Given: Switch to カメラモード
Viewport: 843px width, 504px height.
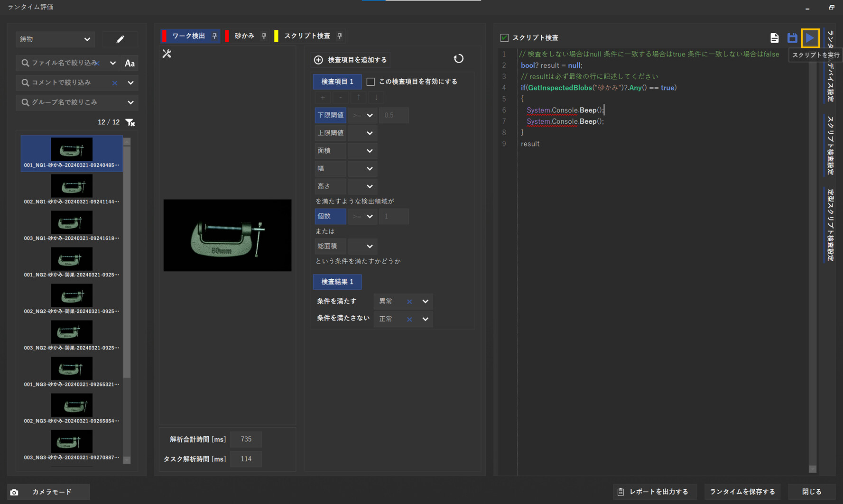Looking at the screenshot, I should pos(48,492).
